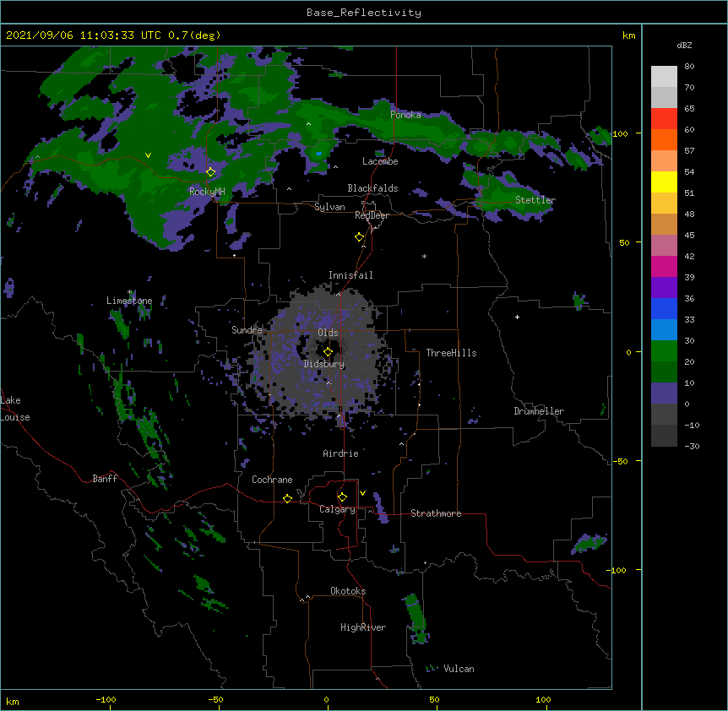The height and width of the screenshot is (711, 728).
Task: Select the orange 57-60 dBZ legend swatch
Action: [664, 139]
